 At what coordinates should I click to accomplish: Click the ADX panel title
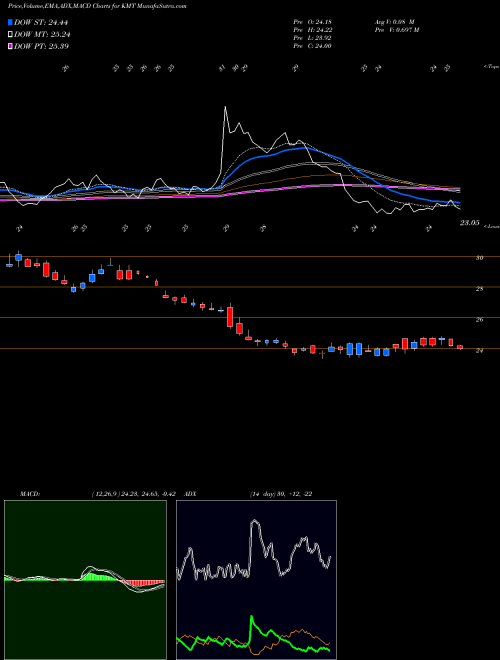click(190, 494)
